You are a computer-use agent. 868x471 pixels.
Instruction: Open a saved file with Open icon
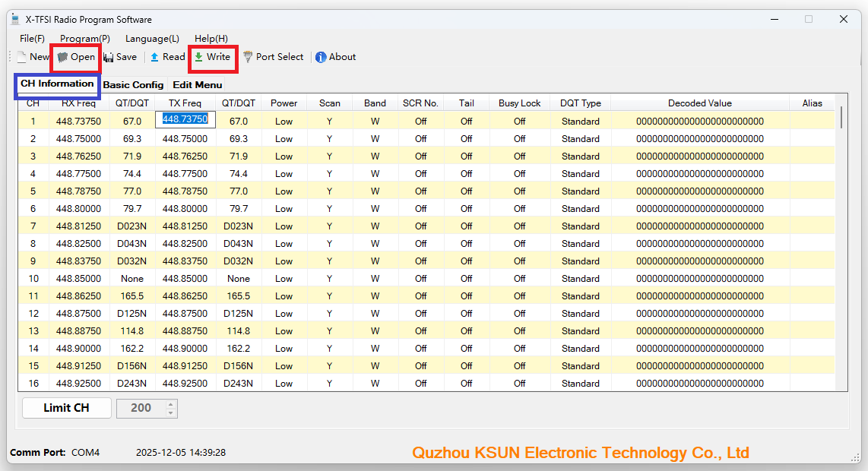[x=63, y=57]
